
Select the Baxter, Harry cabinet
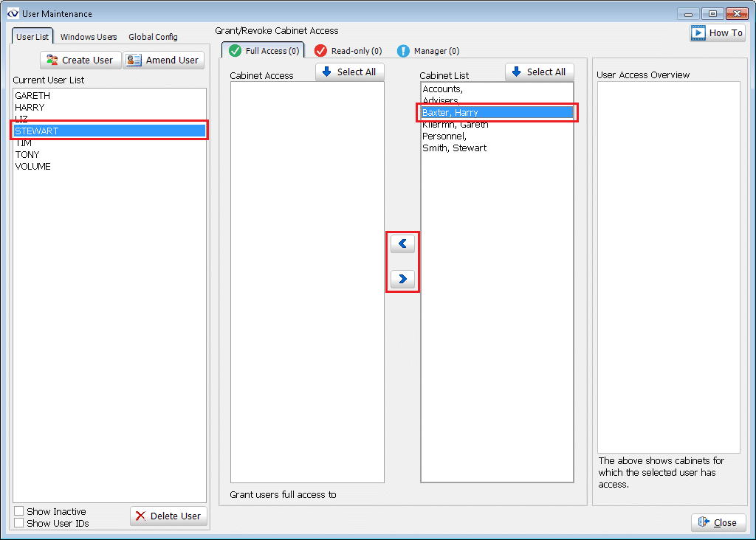[497, 112]
